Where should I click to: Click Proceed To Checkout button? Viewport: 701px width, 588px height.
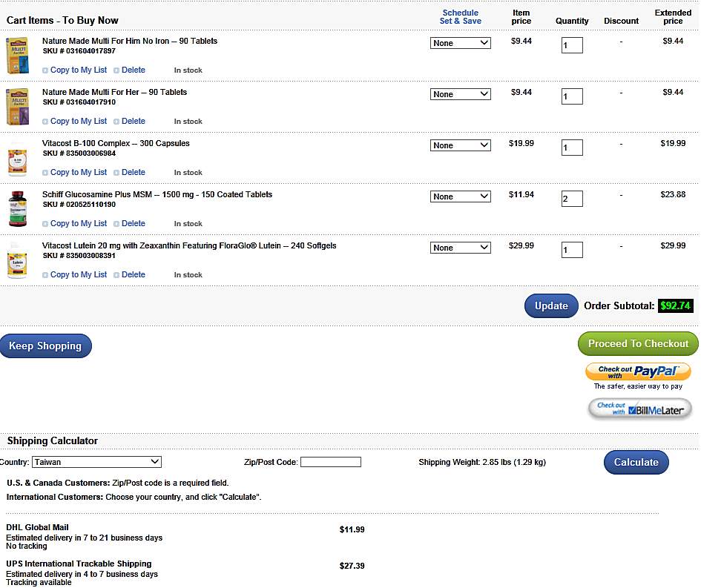638,343
